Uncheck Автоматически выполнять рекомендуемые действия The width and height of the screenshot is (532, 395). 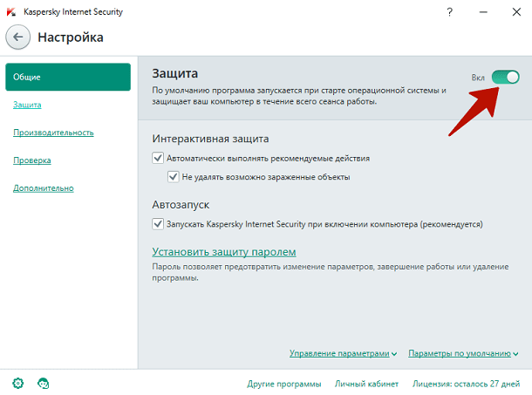coord(158,159)
